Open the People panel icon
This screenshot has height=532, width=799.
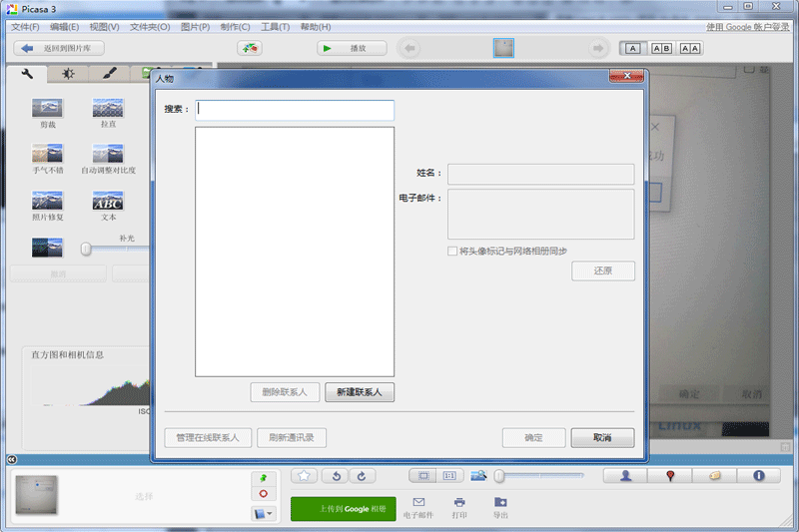[x=626, y=476]
